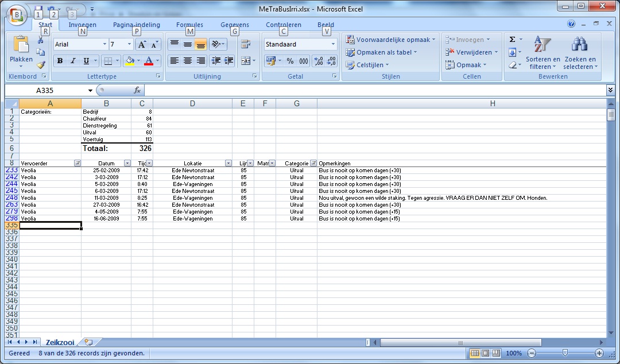Screen dimensions: 620x364
Task: Apply thousands separator 000 style
Action: click(x=303, y=61)
